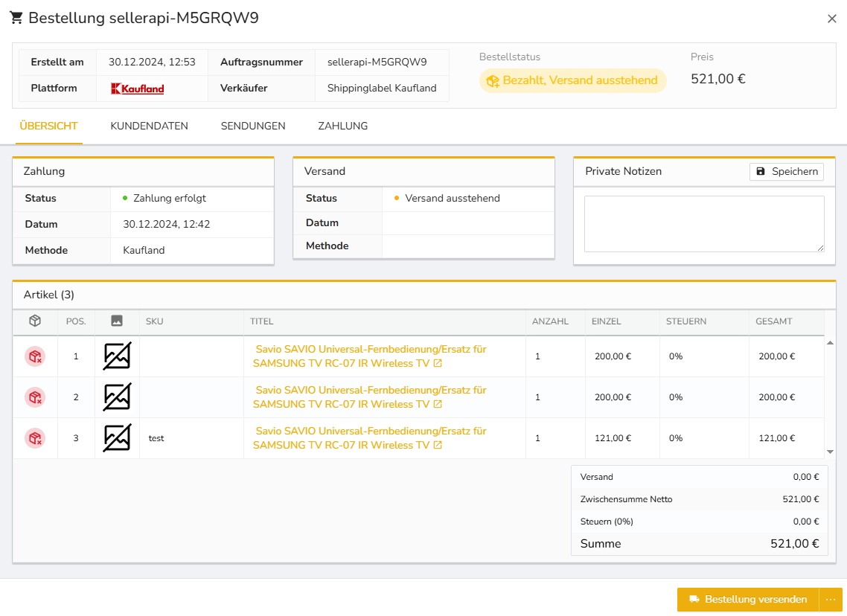
Task: Click the missing image placeholder for position 1
Action: coord(117,356)
